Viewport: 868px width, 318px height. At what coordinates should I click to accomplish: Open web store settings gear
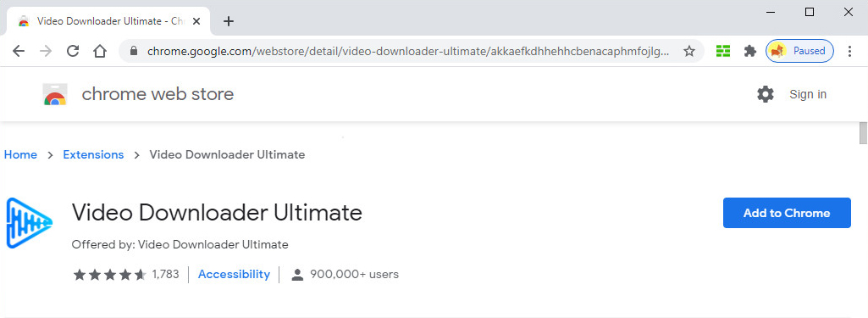pos(766,94)
